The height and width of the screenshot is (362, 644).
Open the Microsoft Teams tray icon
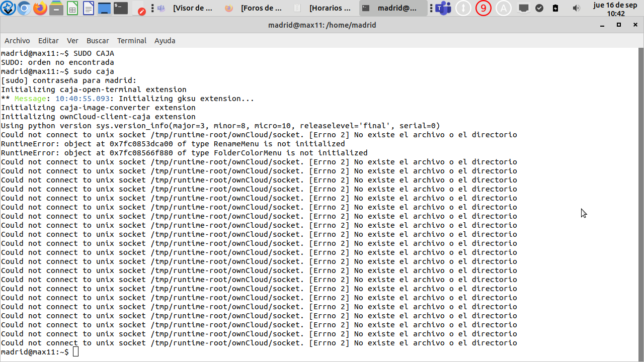click(444, 8)
